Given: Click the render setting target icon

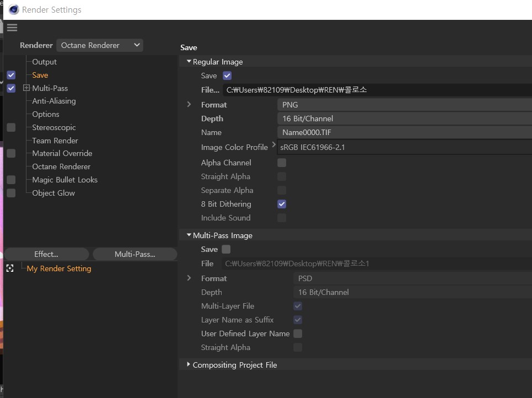Looking at the screenshot, I should pyautogui.click(x=10, y=268).
